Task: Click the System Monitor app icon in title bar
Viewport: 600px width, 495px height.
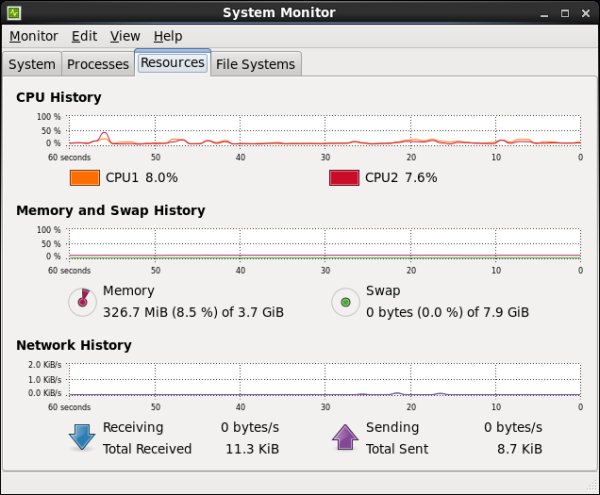Action: click(x=14, y=12)
